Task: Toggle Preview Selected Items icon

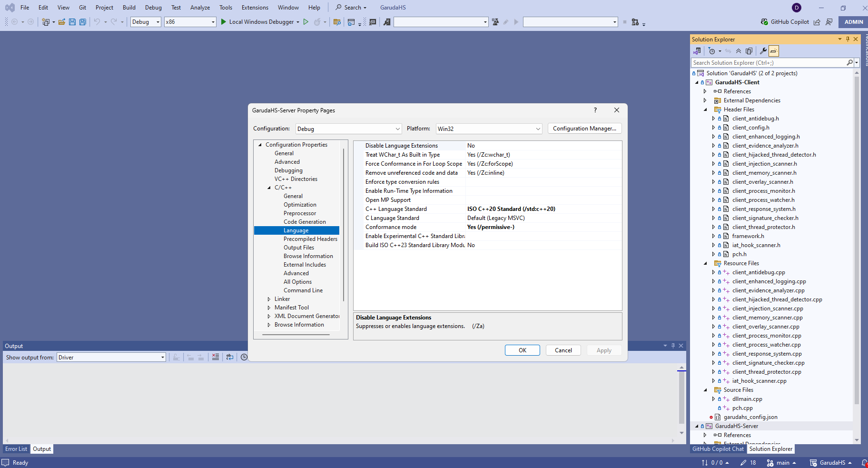Action: coord(774,51)
